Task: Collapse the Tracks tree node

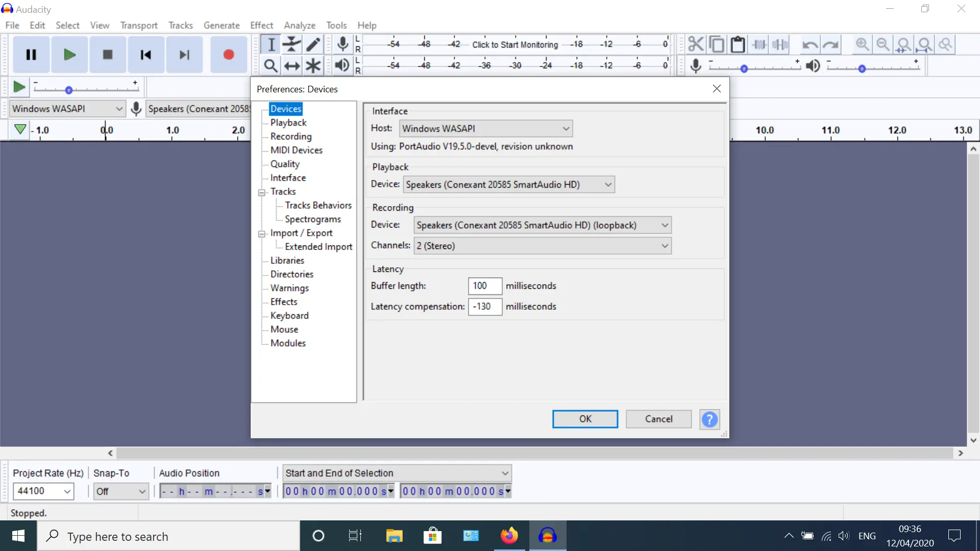Action: tap(262, 192)
